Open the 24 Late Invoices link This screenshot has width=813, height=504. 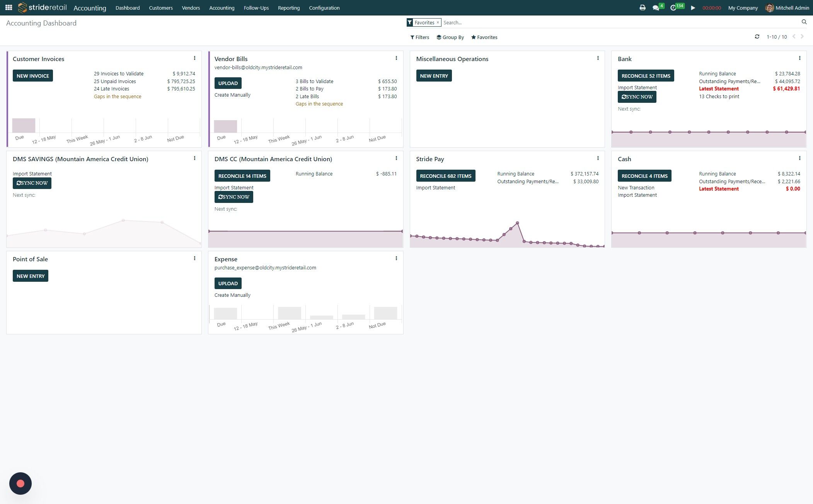tap(111, 89)
